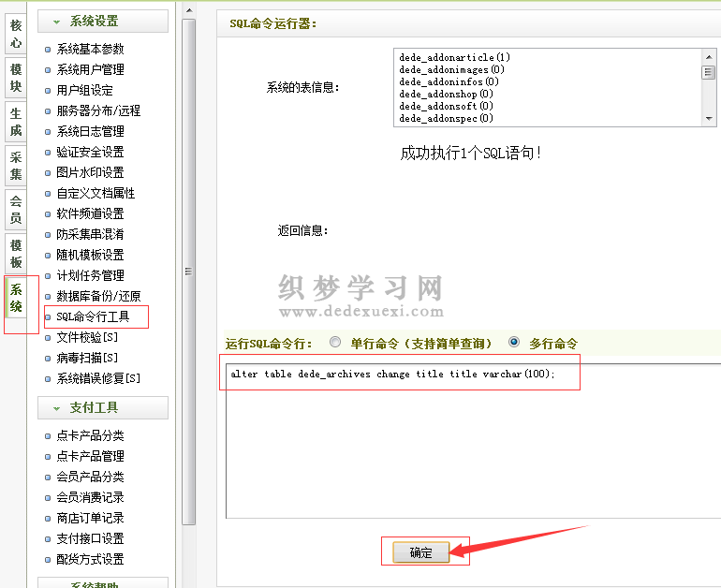Screen dimensions: 721x588
Task: Open 系统基本参数 settings link
Action: 90,49
